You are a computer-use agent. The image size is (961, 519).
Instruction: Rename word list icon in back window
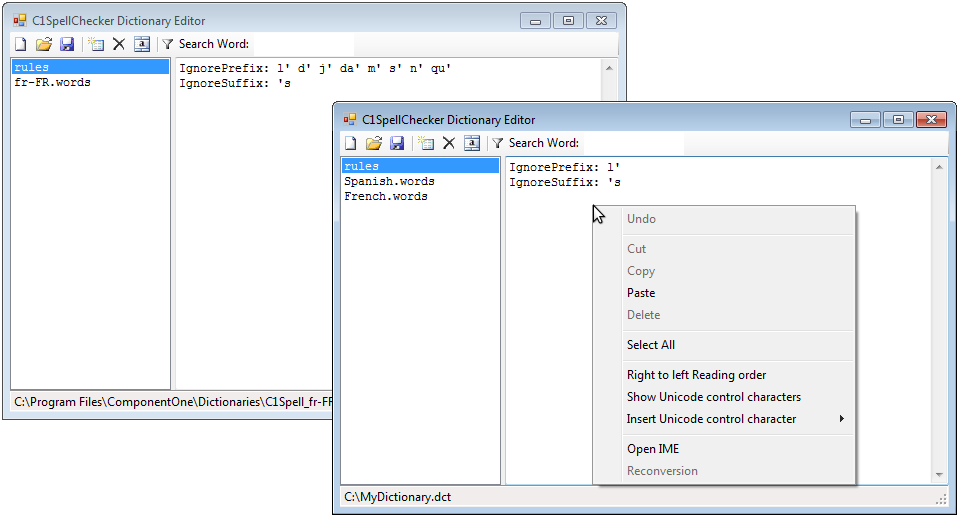click(x=142, y=44)
